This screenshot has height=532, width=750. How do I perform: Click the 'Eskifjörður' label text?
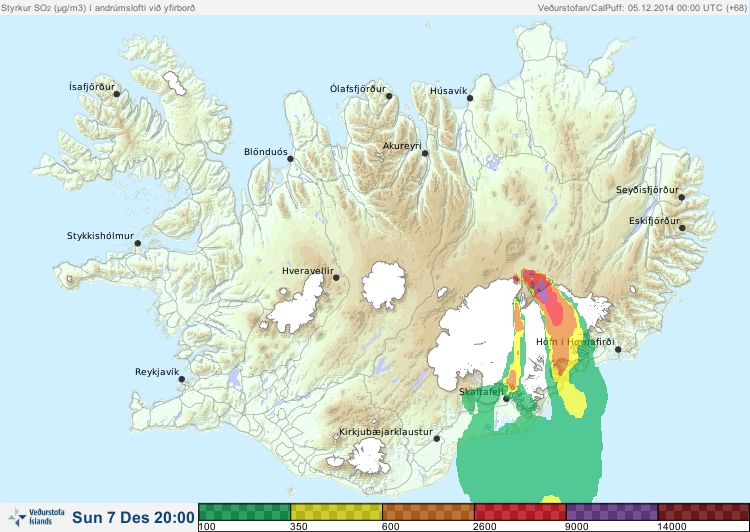click(654, 221)
